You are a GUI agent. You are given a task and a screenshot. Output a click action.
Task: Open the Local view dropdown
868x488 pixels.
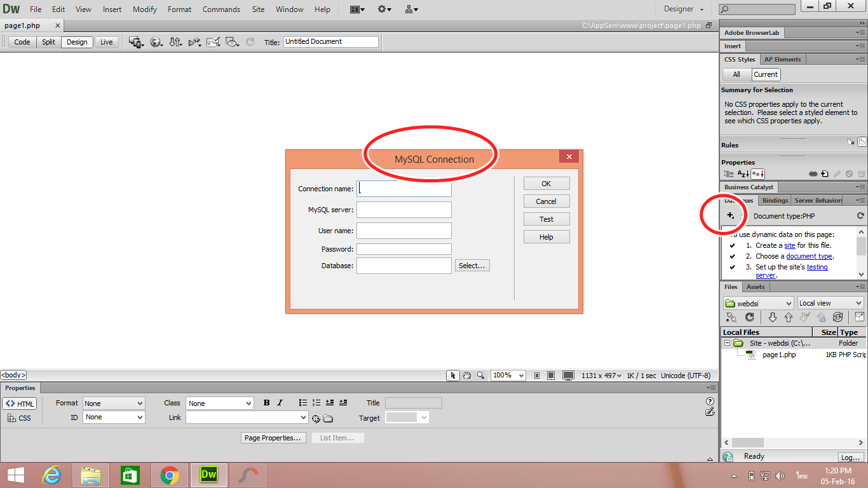(831, 303)
